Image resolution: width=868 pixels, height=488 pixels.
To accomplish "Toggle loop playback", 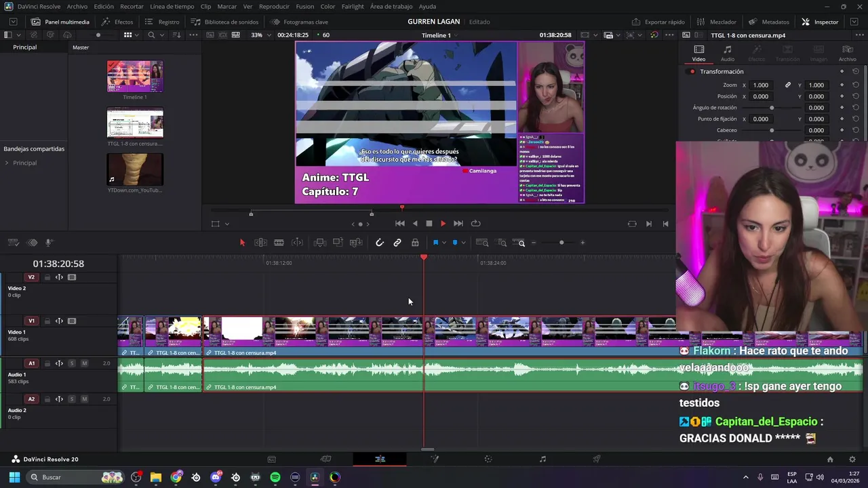I will [x=476, y=224].
